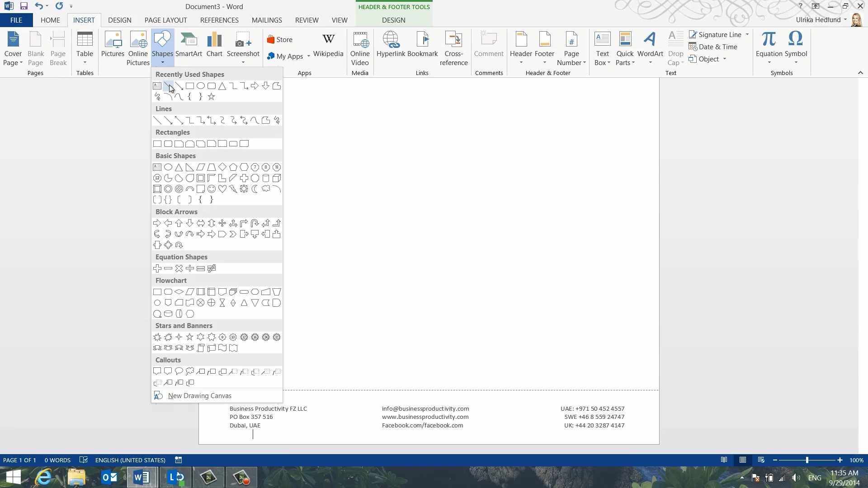The height and width of the screenshot is (488, 868).
Task: Adjust the zoom slider handle
Action: [807, 460]
